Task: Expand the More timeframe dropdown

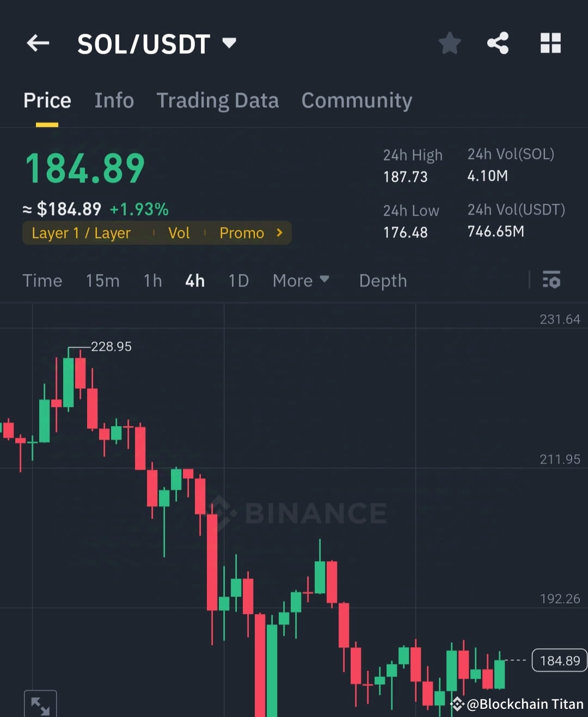Action: (301, 280)
